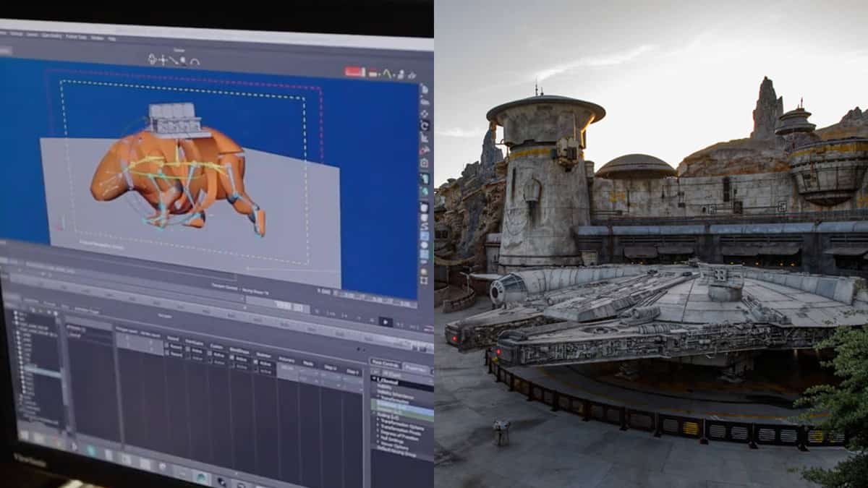Click the camera-shaped icon in the vertical side toolbar
Viewport: 868px width, 488px height.
pyautogui.click(x=425, y=164)
